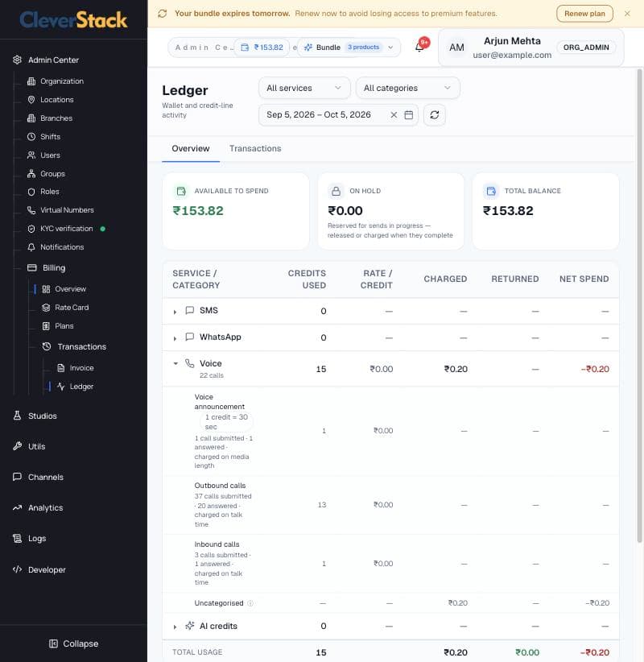Open notifications bell with 9+ badge

tap(420, 46)
